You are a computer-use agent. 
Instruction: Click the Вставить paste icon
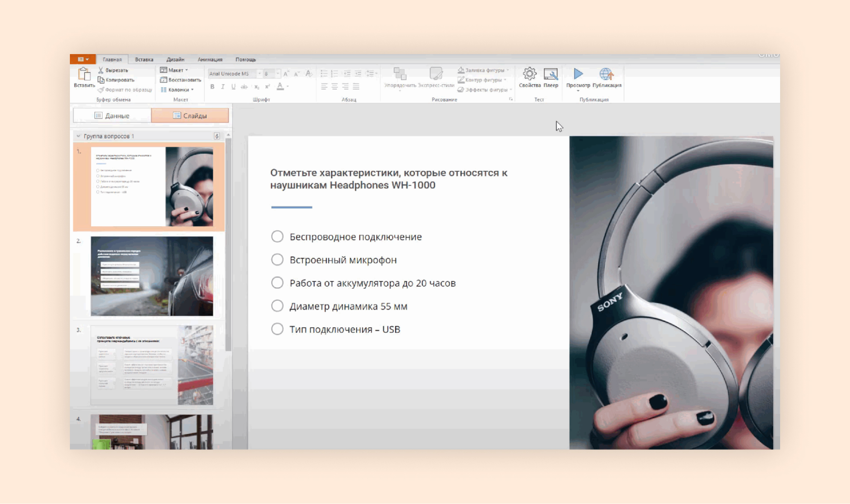[84, 74]
